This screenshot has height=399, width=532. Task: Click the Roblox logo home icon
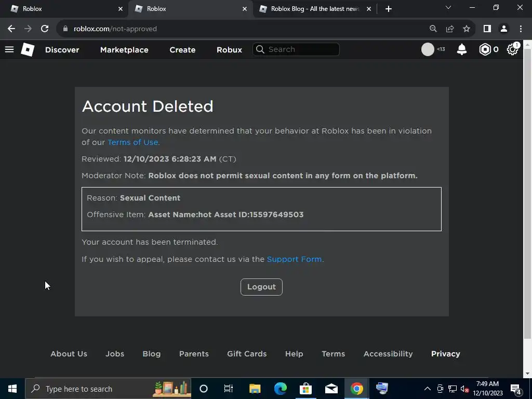click(28, 49)
